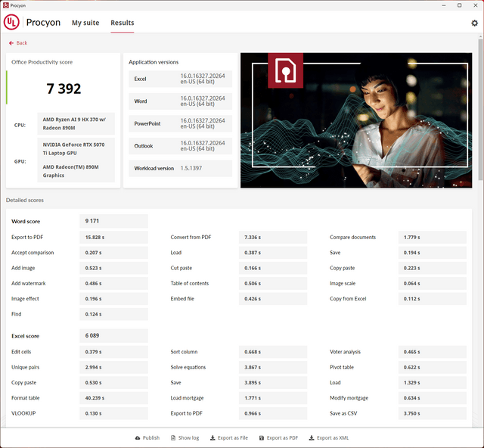This screenshot has width=484, height=448.
Task: Switch to the My suite tab
Action: point(85,23)
